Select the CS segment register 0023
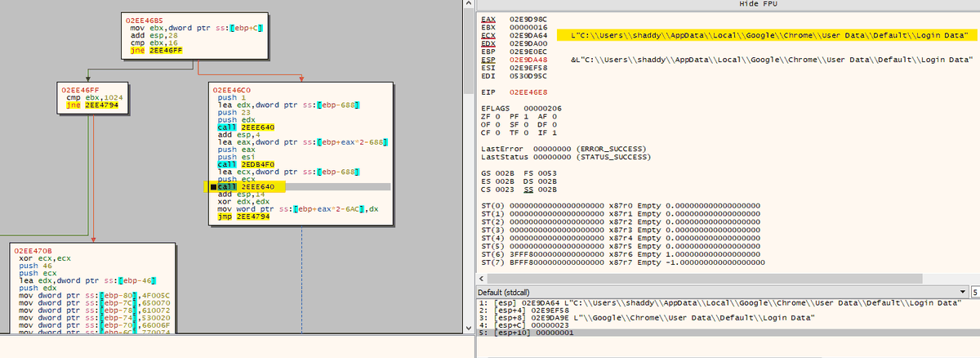Viewport: 980px width, 358px height. [503, 189]
